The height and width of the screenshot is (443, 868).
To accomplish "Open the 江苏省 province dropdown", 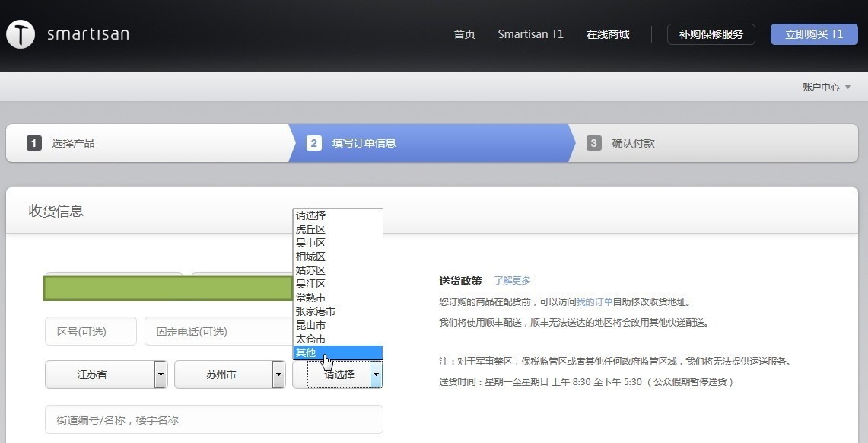I will point(107,375).
